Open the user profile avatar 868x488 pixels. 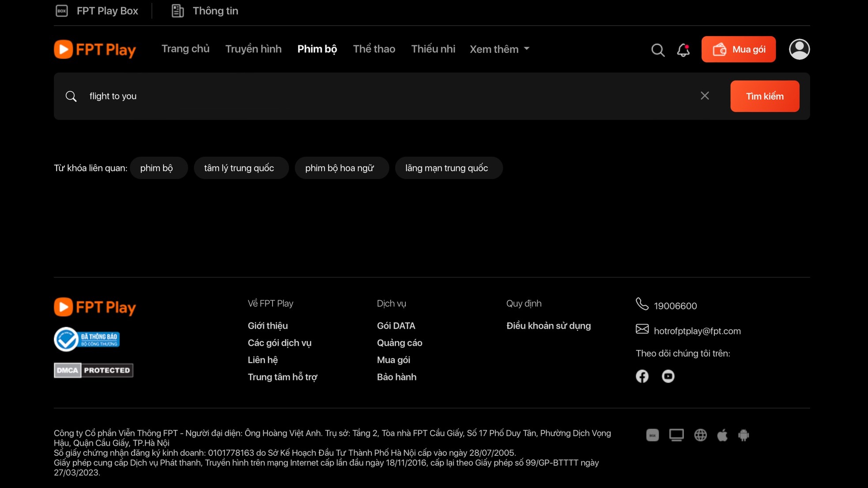799,49
